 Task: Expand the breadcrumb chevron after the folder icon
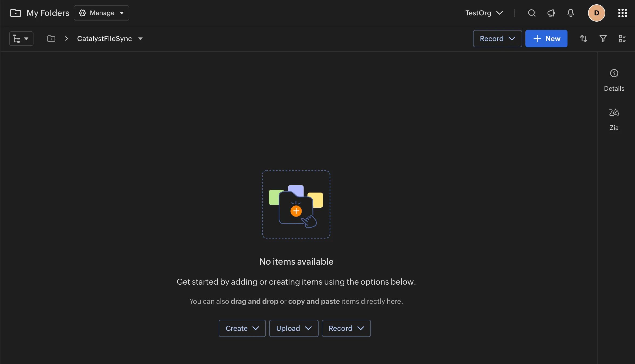pos(66,39)
